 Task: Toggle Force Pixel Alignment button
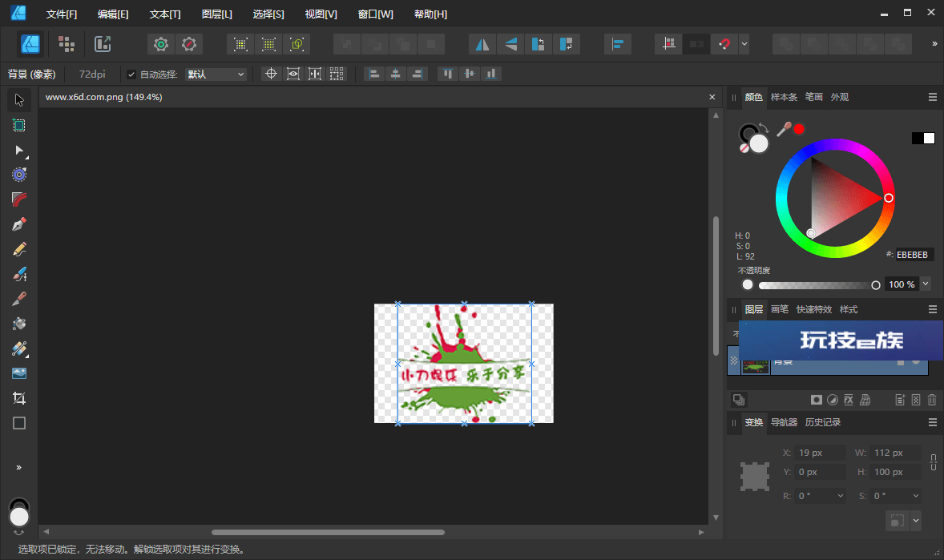tap(669, 44)
